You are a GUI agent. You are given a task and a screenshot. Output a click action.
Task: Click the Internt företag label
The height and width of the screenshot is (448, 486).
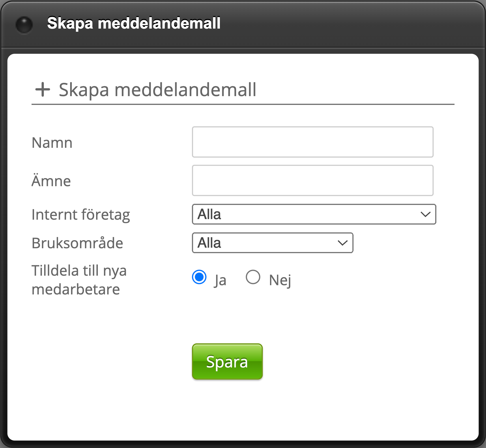tap(81, 214)
